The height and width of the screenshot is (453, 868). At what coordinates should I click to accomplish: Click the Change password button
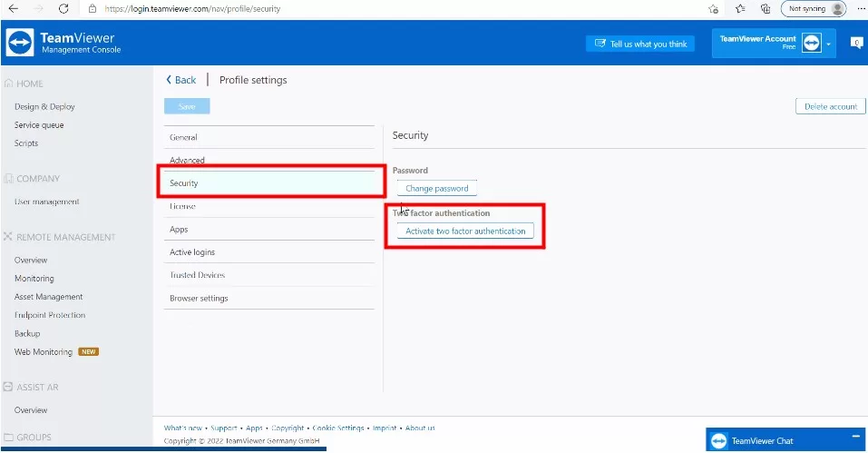coord(436,189)
